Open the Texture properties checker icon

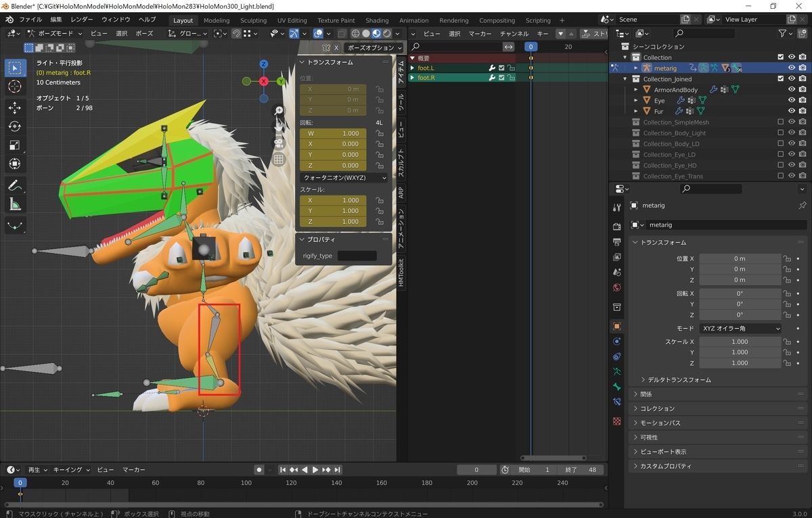(616, 421)
